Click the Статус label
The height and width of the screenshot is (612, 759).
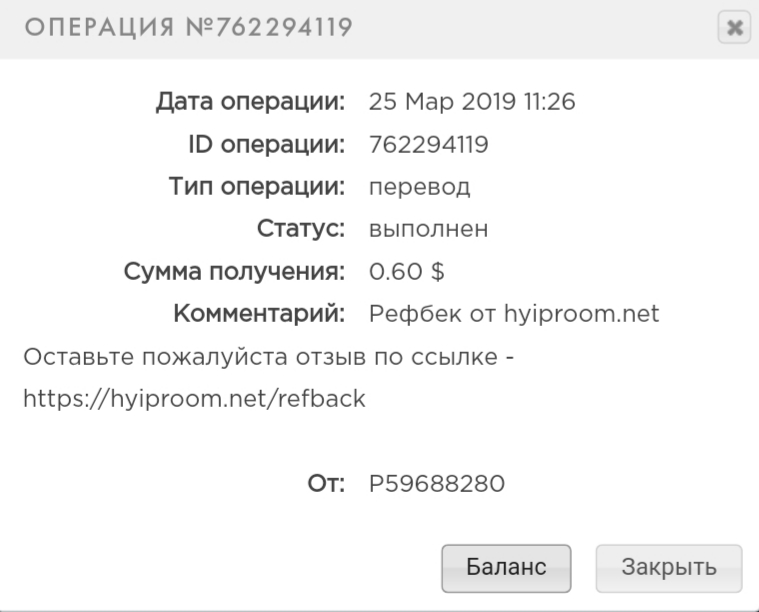300,230
